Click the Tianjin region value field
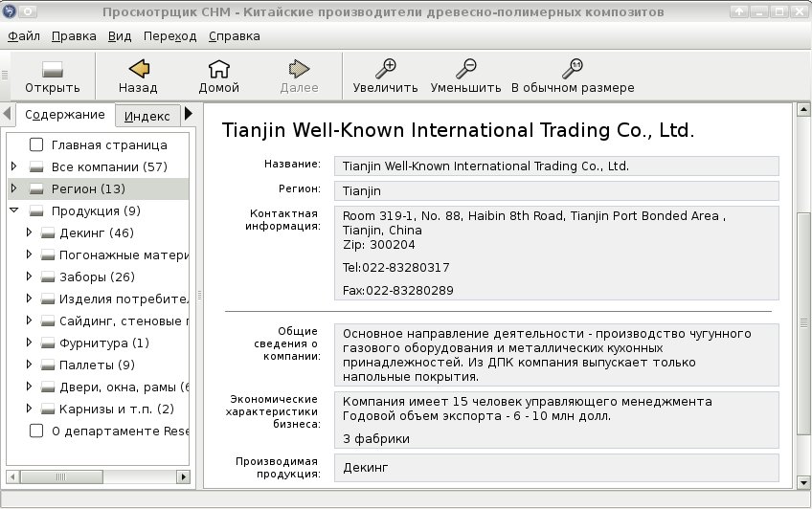This screenshot has width=812, height=509. [556, 191]
